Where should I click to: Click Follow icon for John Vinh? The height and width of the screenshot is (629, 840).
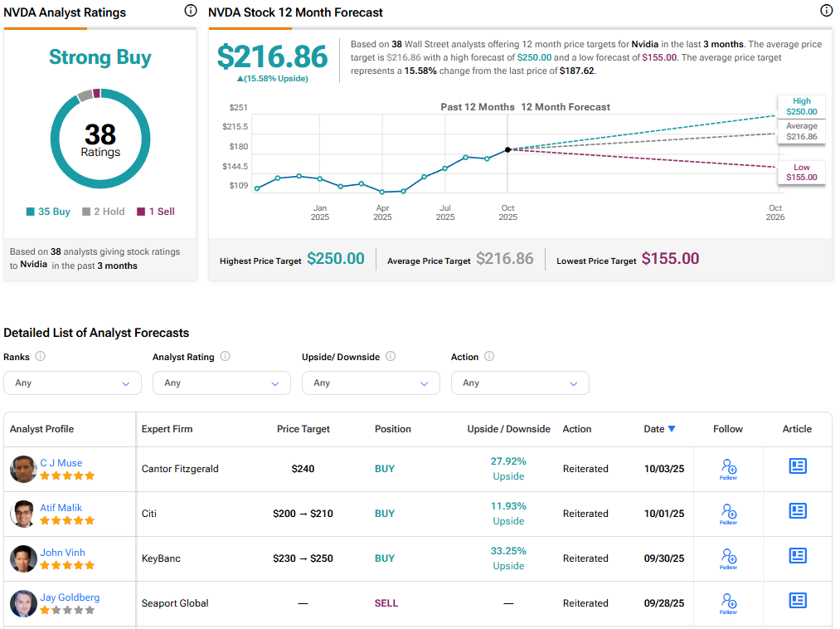pos(728,558)
